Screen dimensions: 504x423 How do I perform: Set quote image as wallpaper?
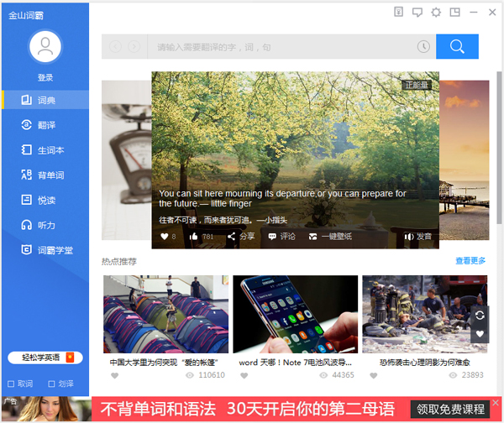click(x=330, y=237)
